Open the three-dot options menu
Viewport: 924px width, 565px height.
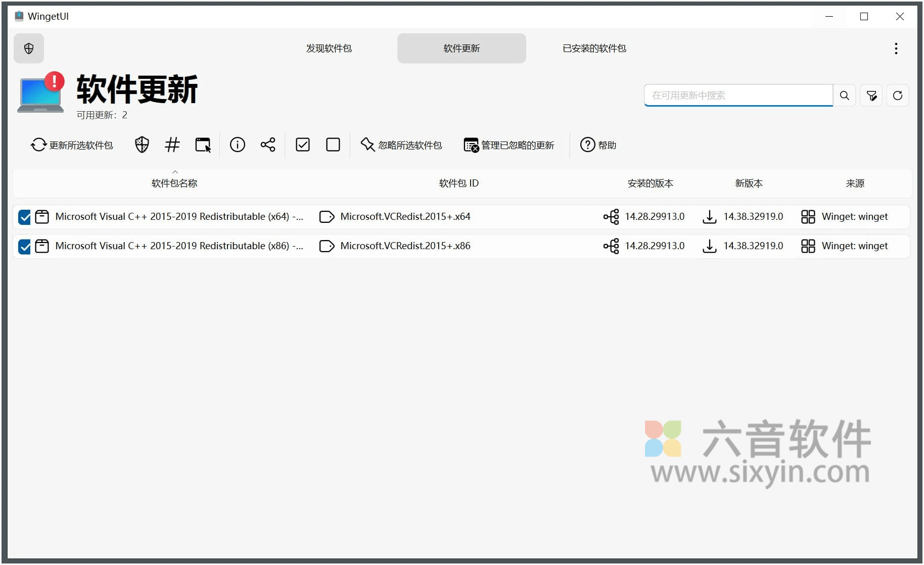click(x=896, y=48)
